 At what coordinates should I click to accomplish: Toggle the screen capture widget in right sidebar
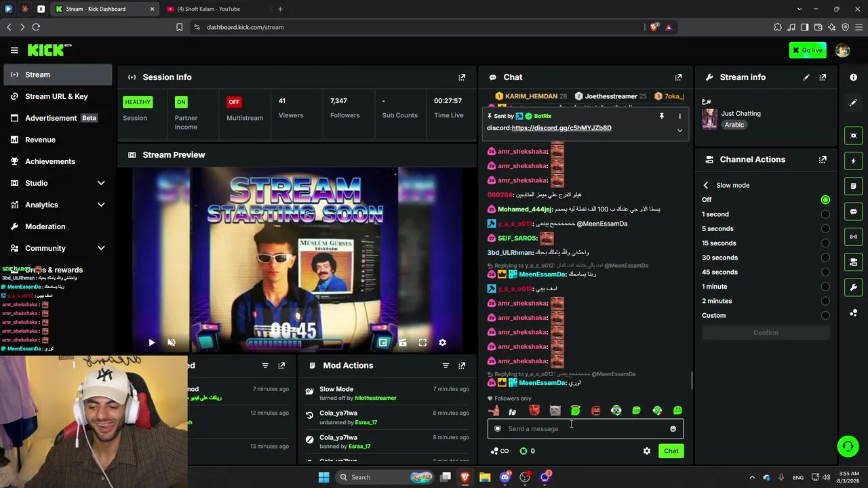[x=853, y=136]
